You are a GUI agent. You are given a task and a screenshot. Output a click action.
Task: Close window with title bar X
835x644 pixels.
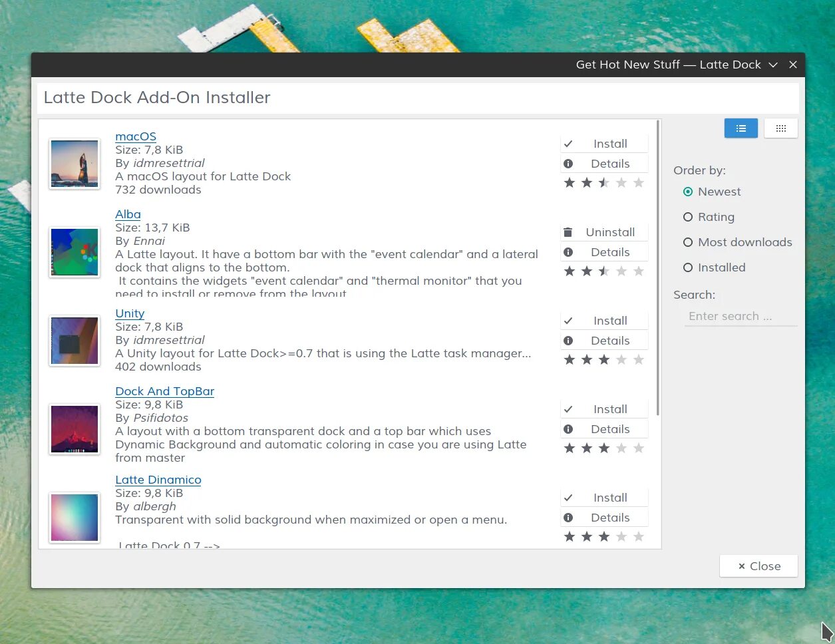click(x=793, y=65)
